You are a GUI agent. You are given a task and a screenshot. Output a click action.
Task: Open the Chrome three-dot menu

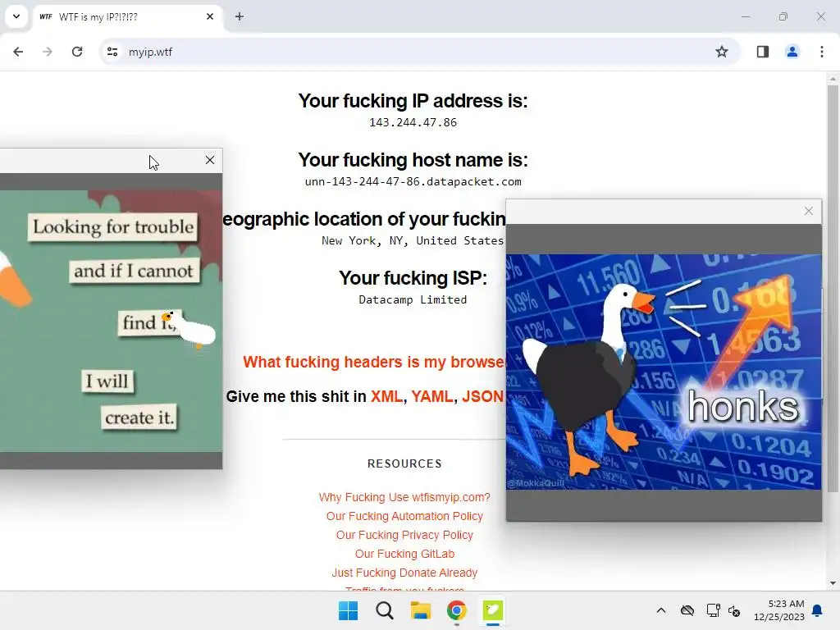coord(822,52)
